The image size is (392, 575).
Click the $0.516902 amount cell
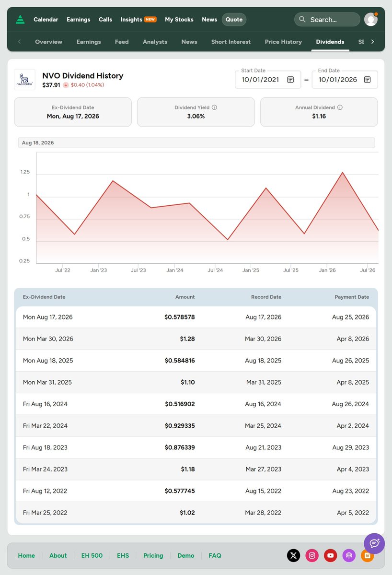(180, 404)
